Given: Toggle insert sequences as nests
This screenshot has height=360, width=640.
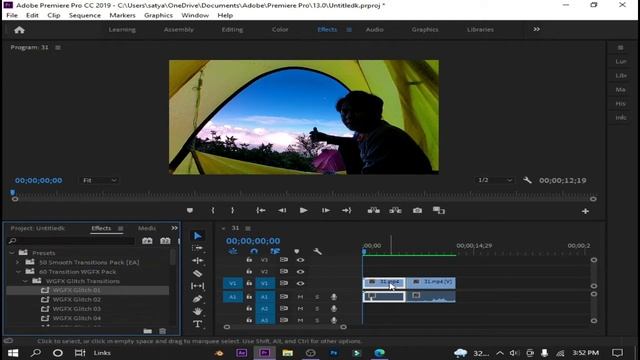Looking at the screenshot, I should coord(233,251).
